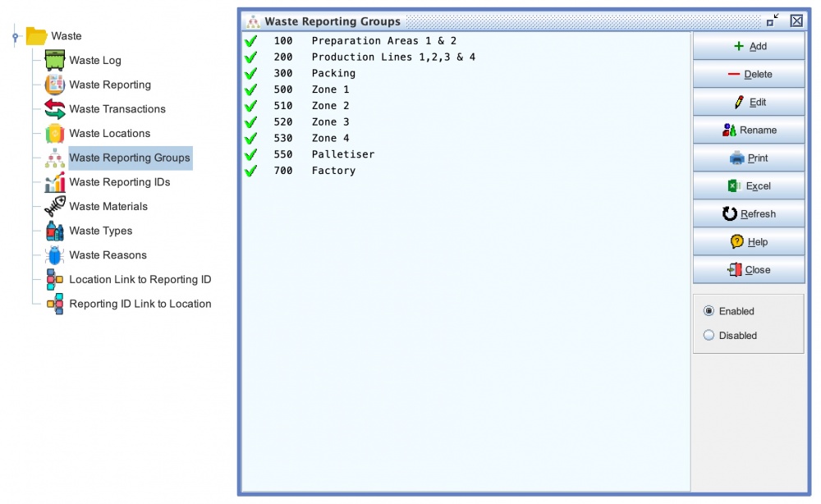
Task: Open Location Link to Reporting ID
Action: tap(140, 280)
